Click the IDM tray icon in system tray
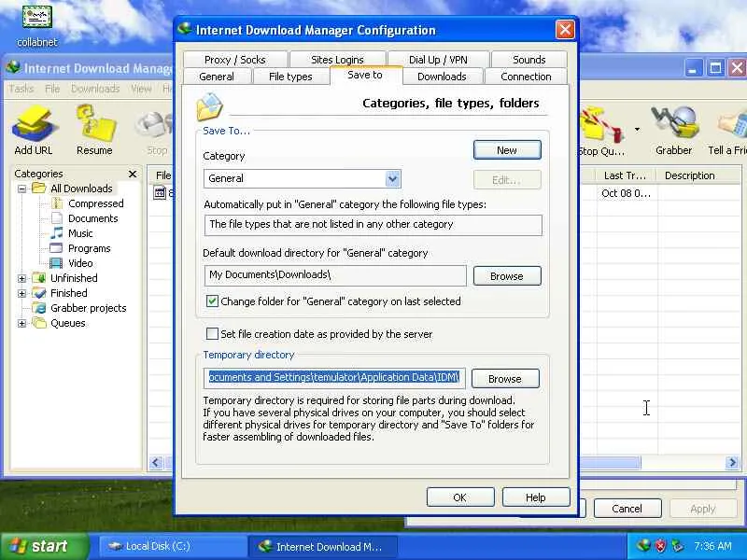747x560 pixels. [x=644, y=545]
